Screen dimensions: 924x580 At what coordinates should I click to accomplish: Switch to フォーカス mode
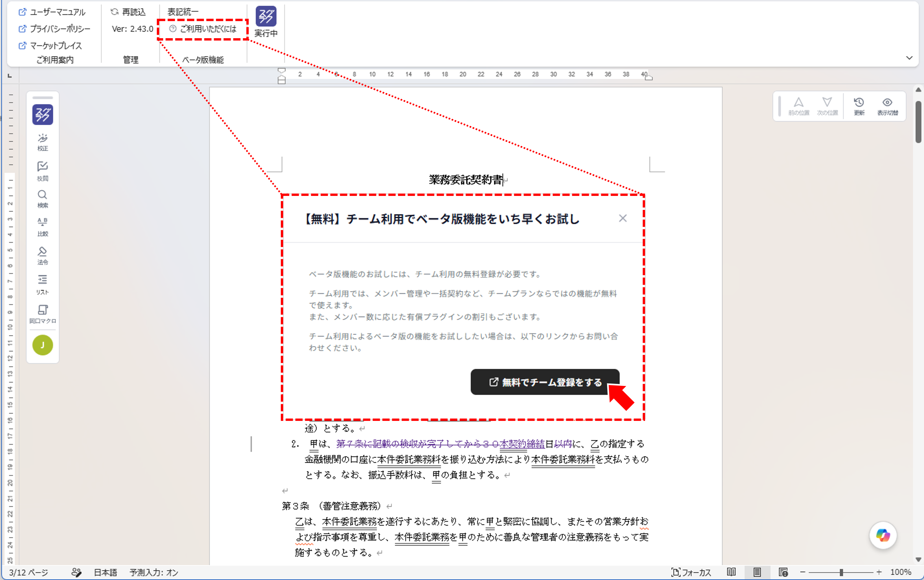tap(691, 572)
